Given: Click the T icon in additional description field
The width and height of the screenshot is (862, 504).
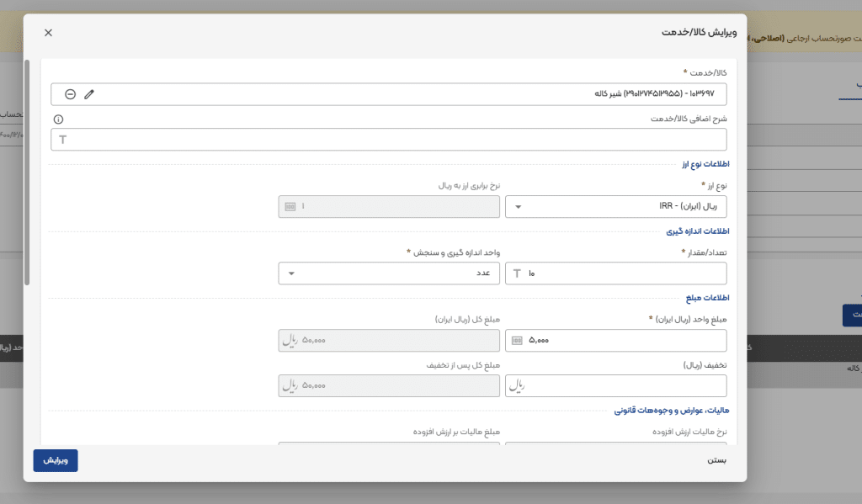Looking at the screenshot, I should 62,139.
